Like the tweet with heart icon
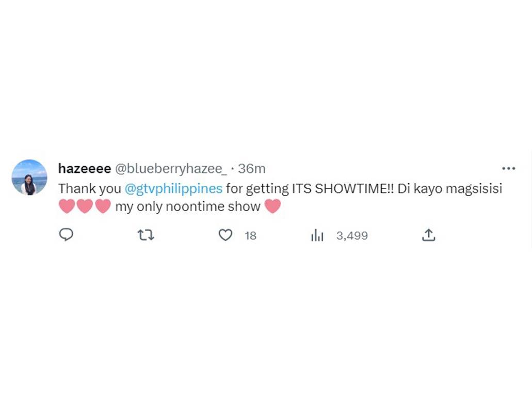The height and width of the screenshot is (399, 532). pos(225,235)
